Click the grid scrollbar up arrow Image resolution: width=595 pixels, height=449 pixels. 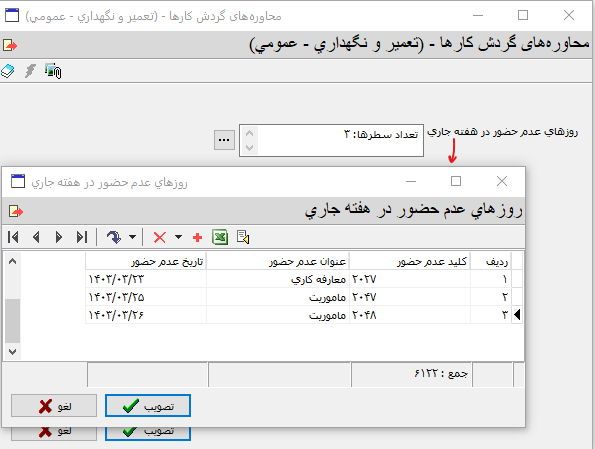pos(13,261)
